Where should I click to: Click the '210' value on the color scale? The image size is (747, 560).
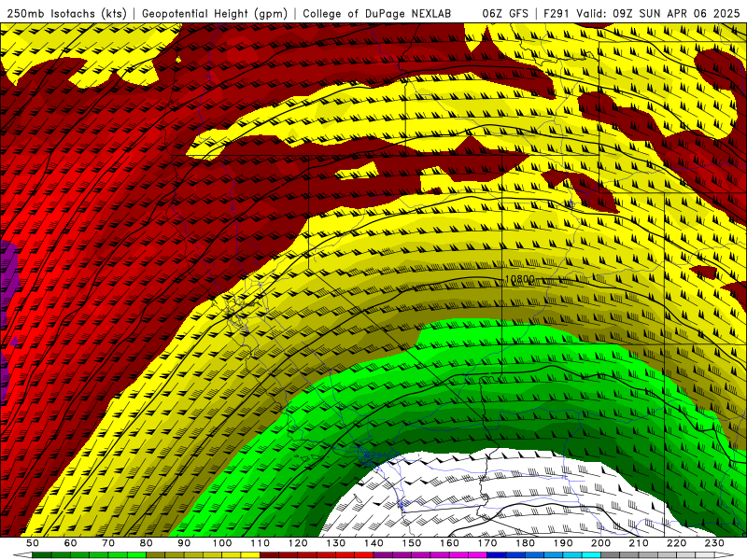tap(639, 543)
